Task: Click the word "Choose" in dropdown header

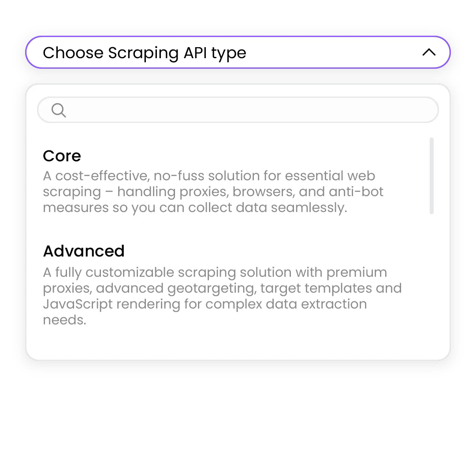Action: click(x=73, y=53)
